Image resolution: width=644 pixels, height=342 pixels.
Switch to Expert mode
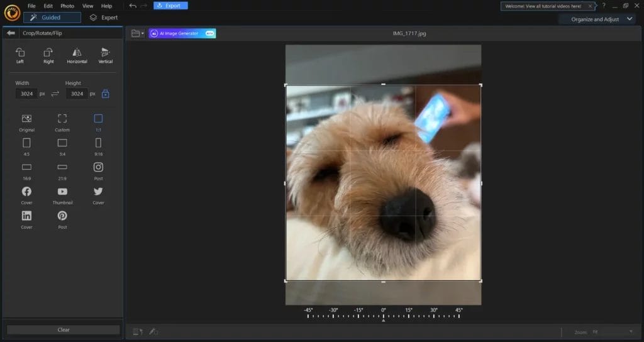tap(104, 17)
